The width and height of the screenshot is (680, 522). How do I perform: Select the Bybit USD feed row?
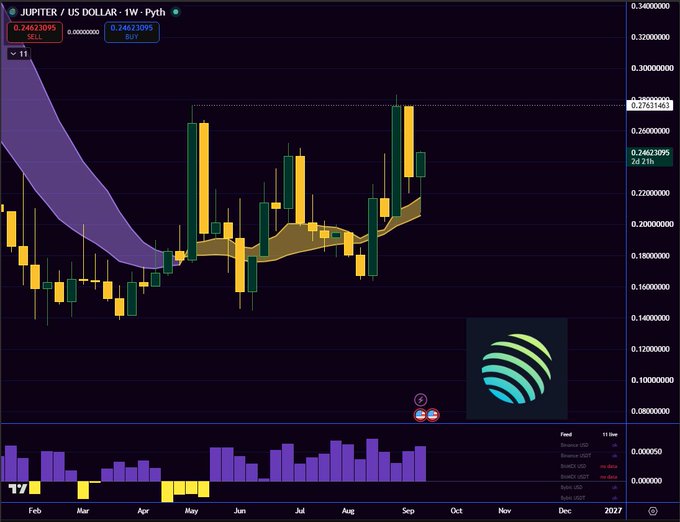(588, 487)
